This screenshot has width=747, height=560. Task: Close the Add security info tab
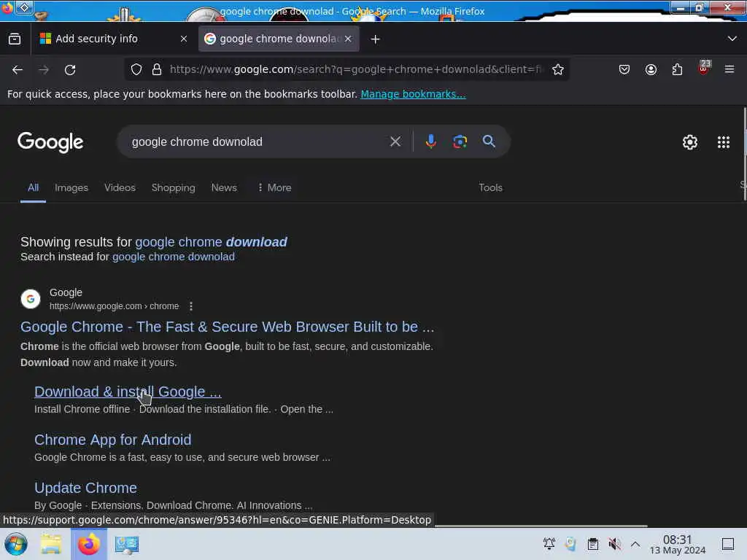coord(184,39)
